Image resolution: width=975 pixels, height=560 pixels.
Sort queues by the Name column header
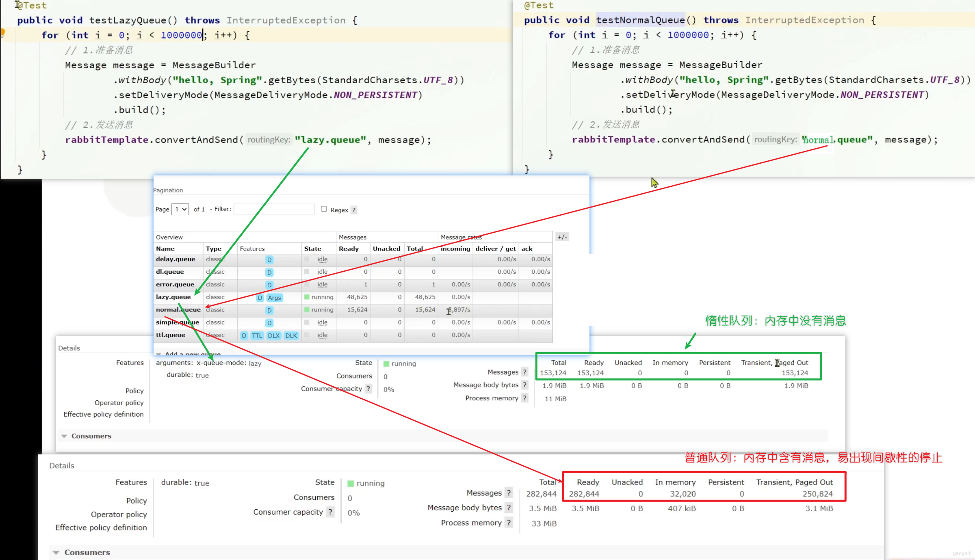point(165,249)
